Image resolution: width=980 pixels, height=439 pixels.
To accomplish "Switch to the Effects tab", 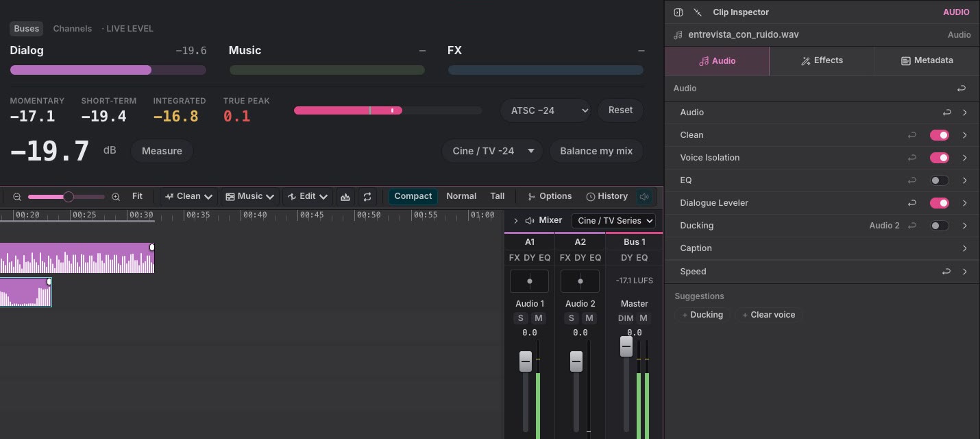I will pyautogui.click(x=822, y=61).
